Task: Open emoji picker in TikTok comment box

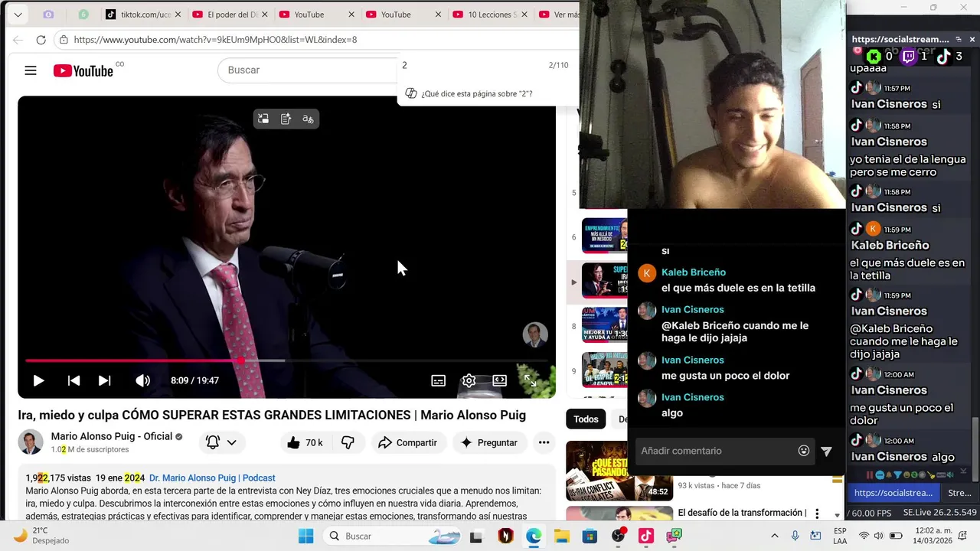Action: (803, 451)
